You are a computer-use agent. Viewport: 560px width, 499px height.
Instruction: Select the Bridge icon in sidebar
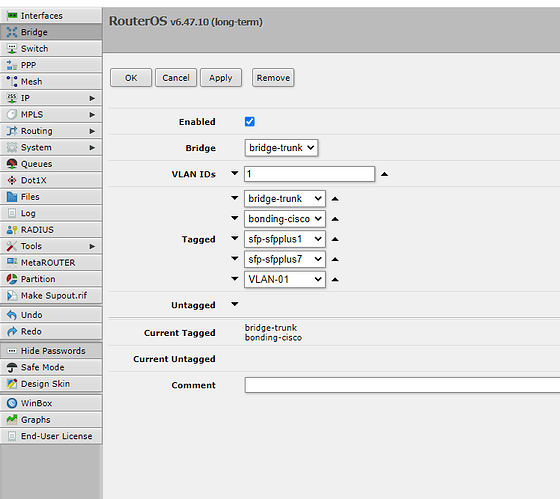(x=12, y=32)
